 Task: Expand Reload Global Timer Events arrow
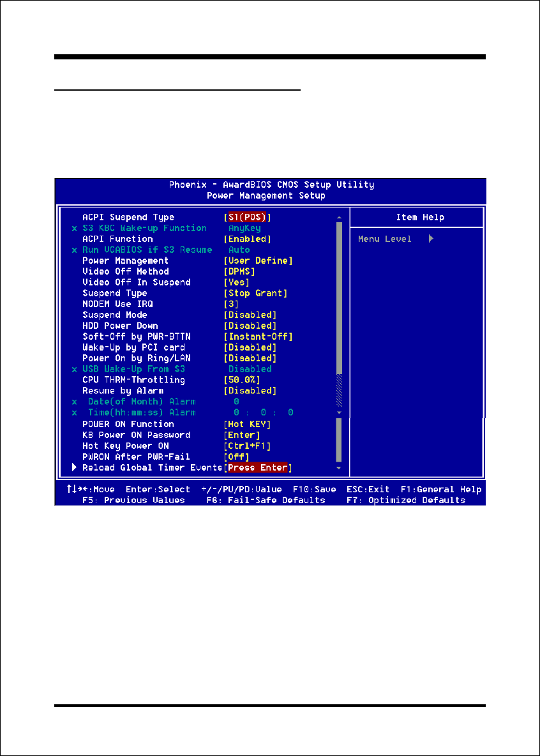coord(74,467)
